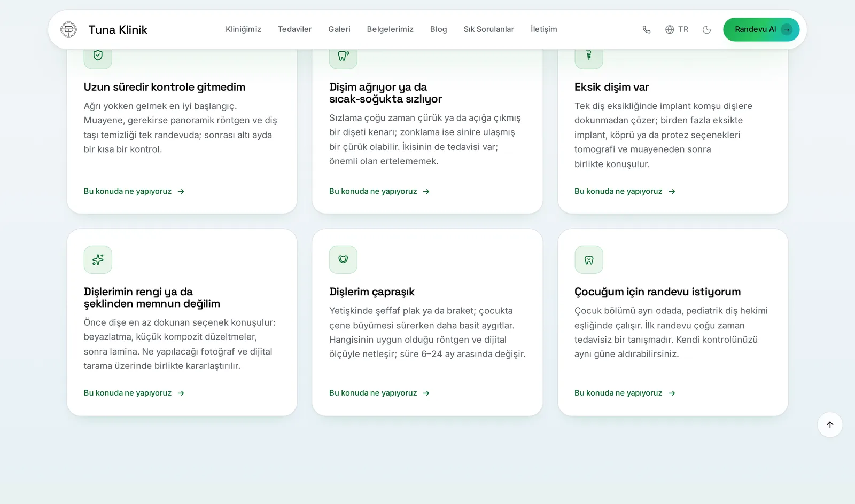Open the TR language selector
Screen dimensions: 855x504
point(677,29)
